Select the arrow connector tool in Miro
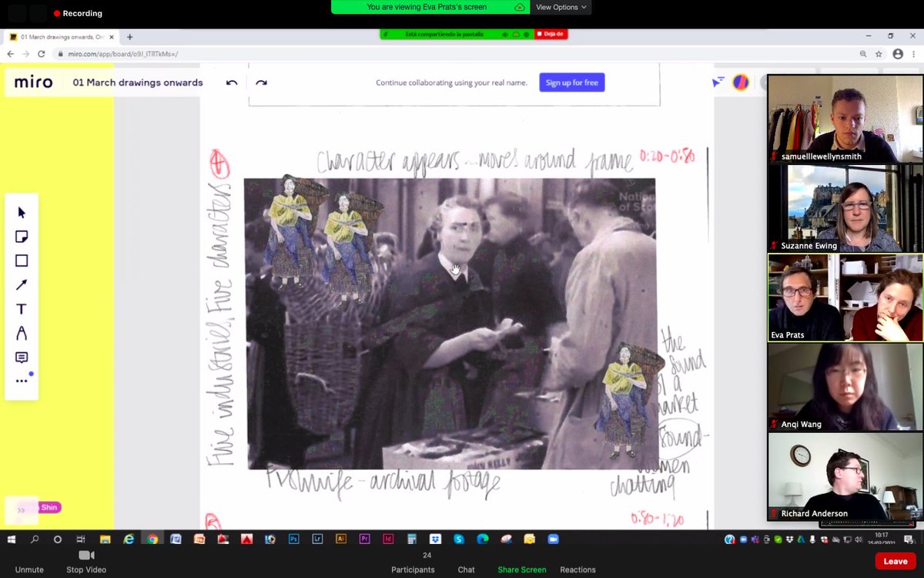Screen dimensions: 924x578 (x=22, y=285)
